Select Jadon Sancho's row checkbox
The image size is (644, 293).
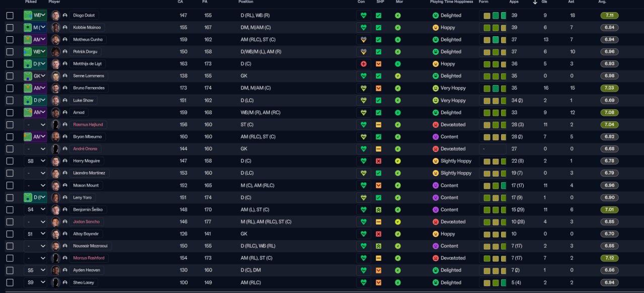(10, 222)
